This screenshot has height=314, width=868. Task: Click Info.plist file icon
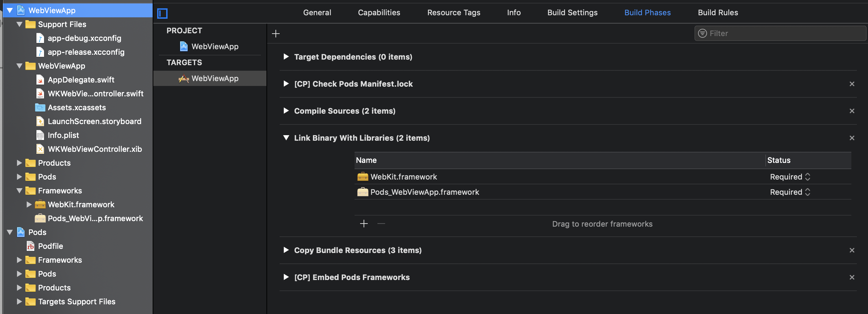coord(40,135)
